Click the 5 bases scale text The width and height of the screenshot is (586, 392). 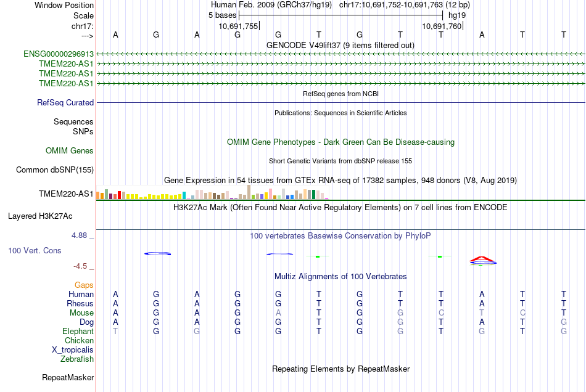tap(222, 15)
